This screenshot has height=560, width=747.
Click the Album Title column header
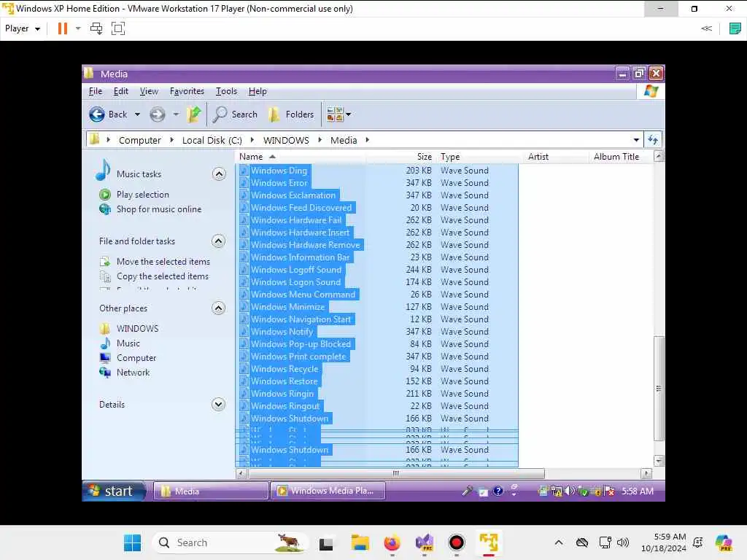click(621, 157)
